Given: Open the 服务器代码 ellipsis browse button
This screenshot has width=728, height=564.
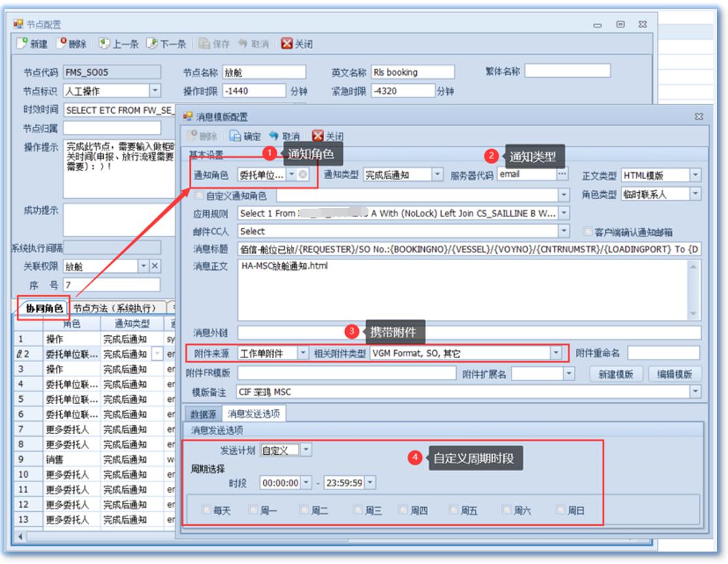Looking at the screenshot, I should 561,174.
